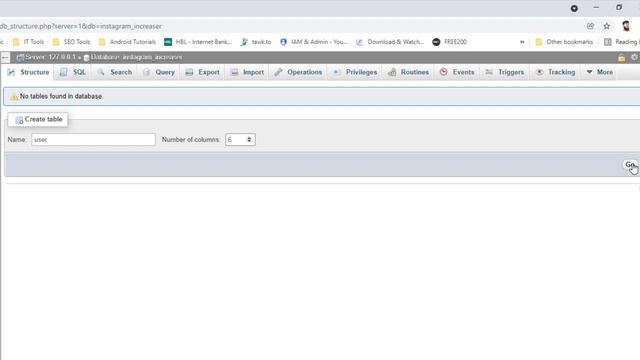Image resolution: width=640 pixels, height=360 pixels.
Task: Open the Events tab
Action: pos(457,72)
